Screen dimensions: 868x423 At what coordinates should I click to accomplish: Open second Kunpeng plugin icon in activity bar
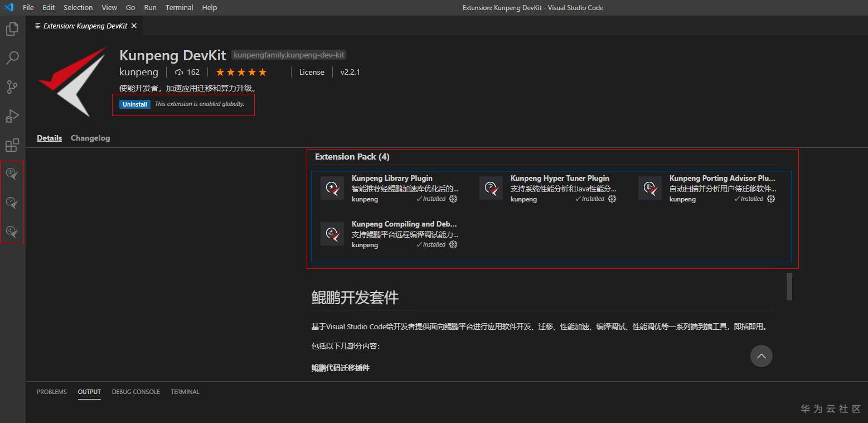[x=12, y=203]
